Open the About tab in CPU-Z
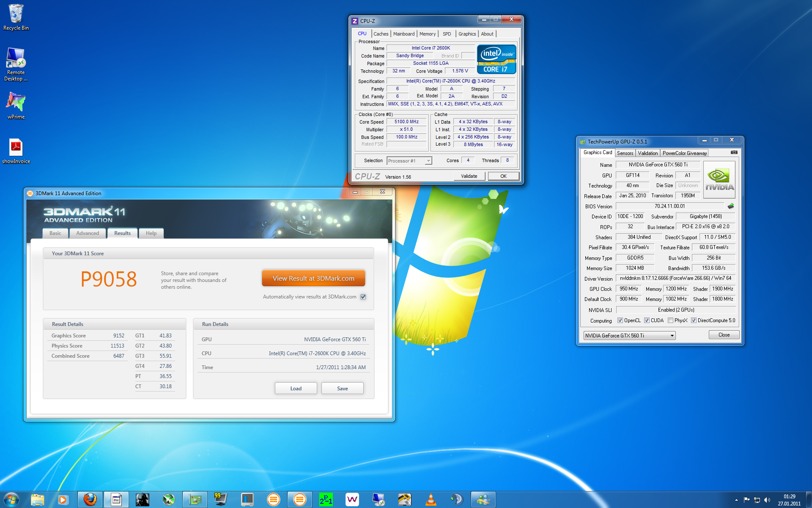812x508 pixels. coord(487,34)
